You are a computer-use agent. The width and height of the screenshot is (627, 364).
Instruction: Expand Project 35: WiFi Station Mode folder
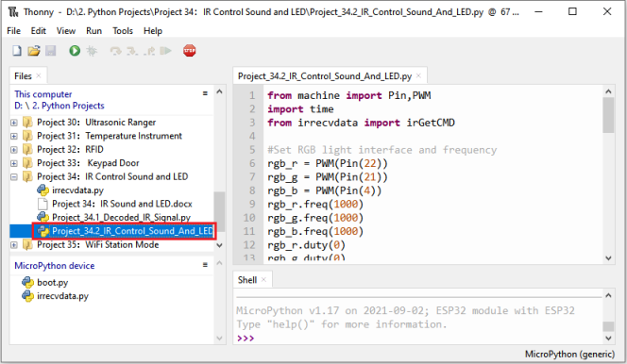14,244
